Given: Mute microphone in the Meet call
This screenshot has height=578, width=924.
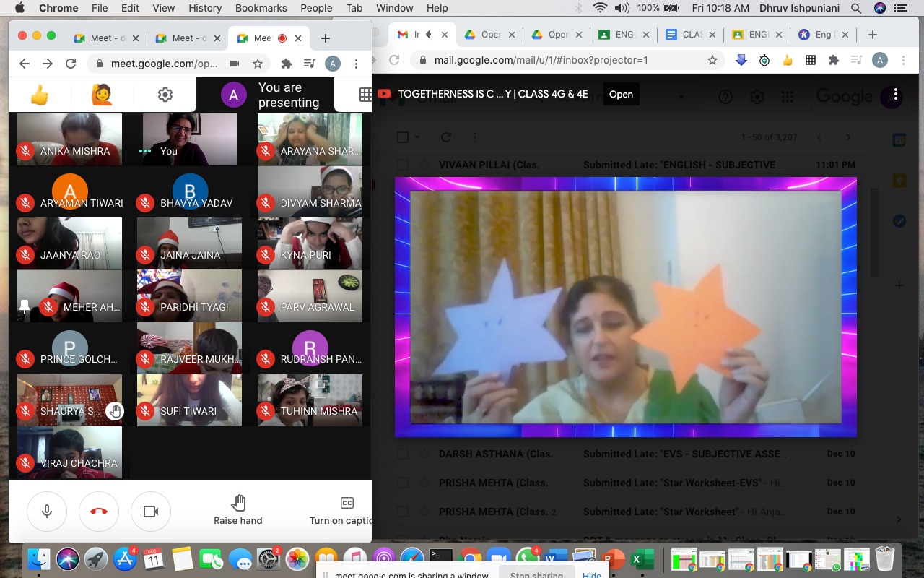Looking at the screenshot, I should click(47, 512).
